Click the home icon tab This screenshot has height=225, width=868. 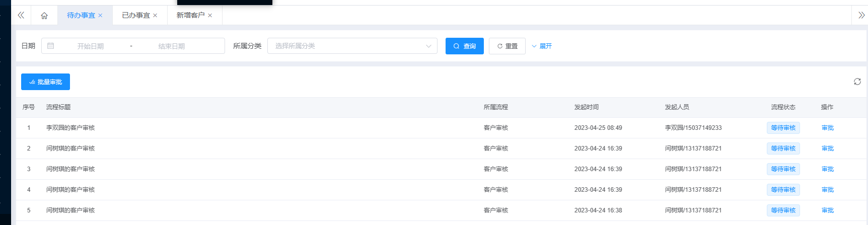pos(44,16)
